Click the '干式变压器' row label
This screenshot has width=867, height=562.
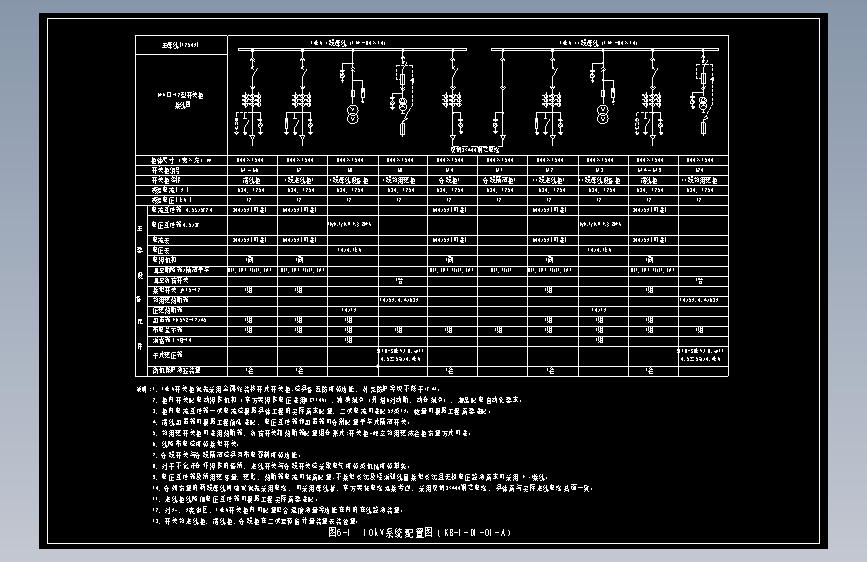[168, 355]
